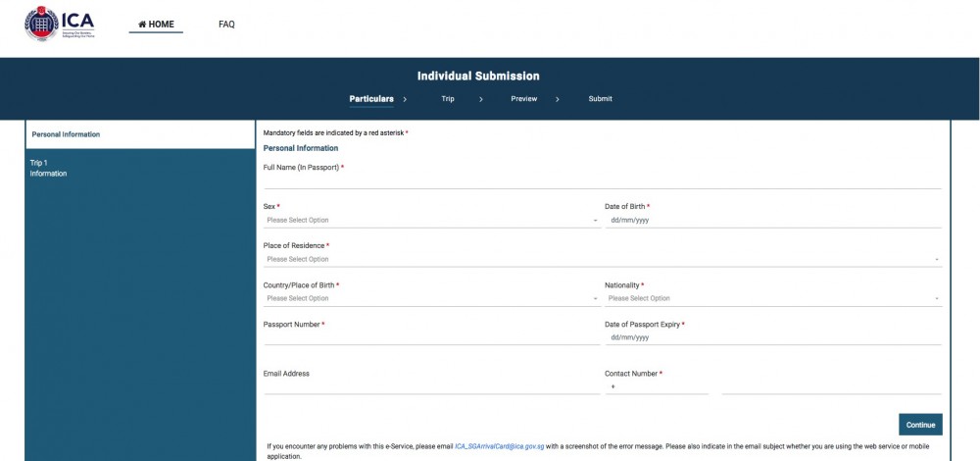Select the Nationality dropdown
The width and height of the screenshot is (980, 461).
773,298
